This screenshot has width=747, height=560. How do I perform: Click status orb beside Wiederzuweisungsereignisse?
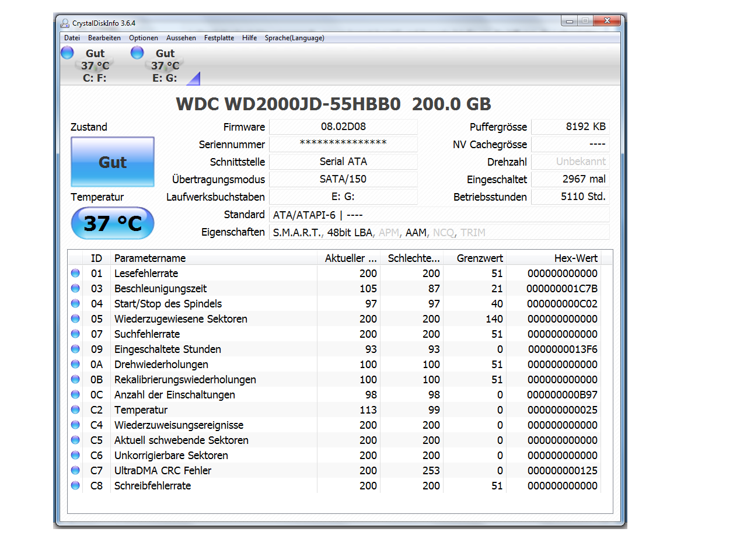tap(75, 425)
